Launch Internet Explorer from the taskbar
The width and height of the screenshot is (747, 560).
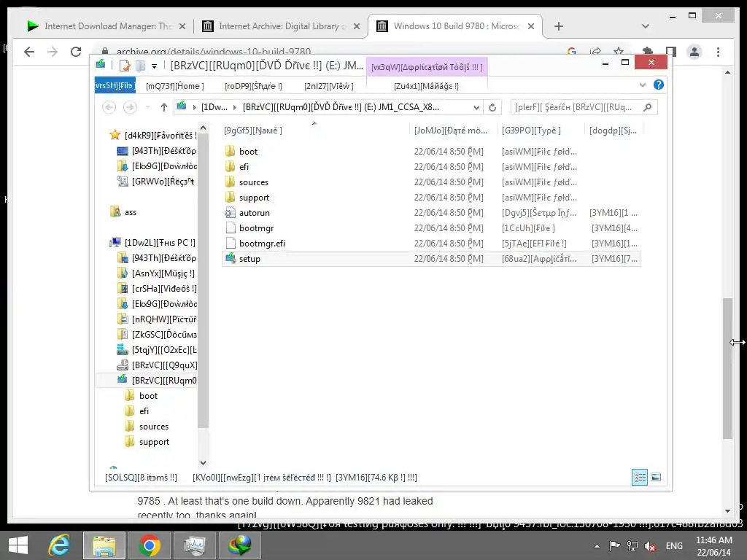[60, 545]
